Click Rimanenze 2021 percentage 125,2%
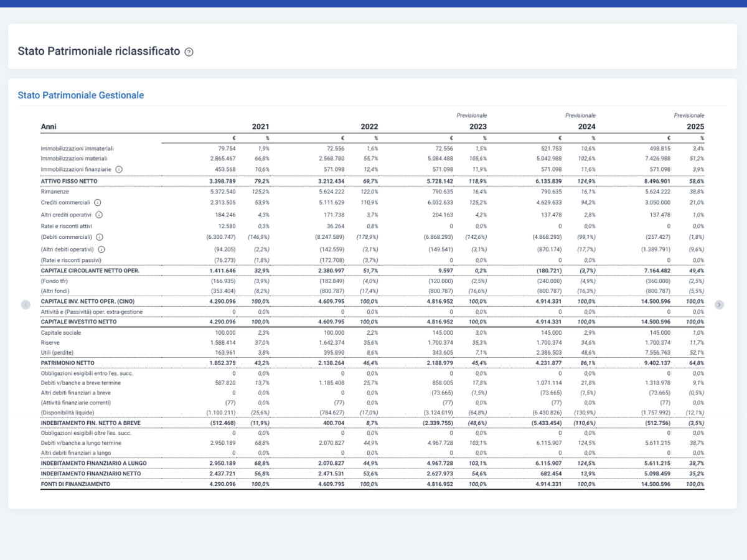 [x=260, y=192]
